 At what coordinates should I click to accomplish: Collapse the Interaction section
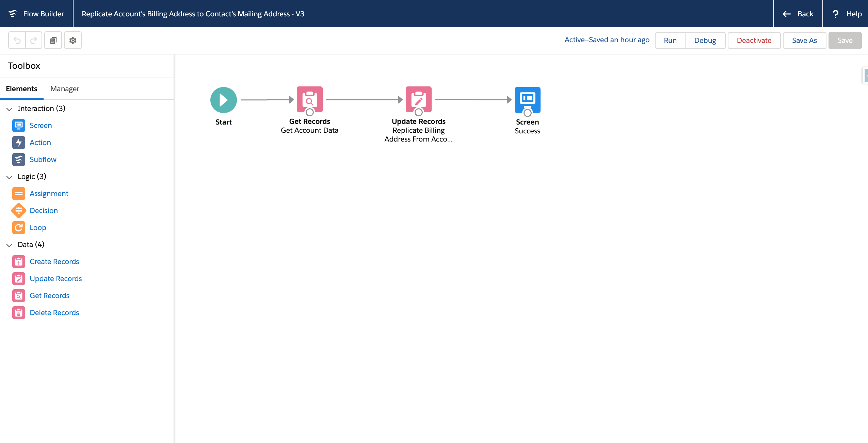pyautogui.click(x=9, y=109)
